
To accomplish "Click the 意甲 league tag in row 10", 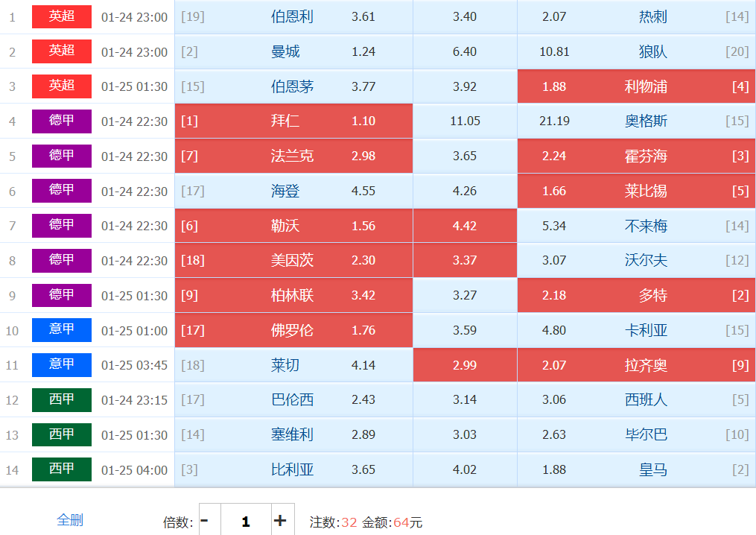I will pyautogui.click(x=62, y=330).
